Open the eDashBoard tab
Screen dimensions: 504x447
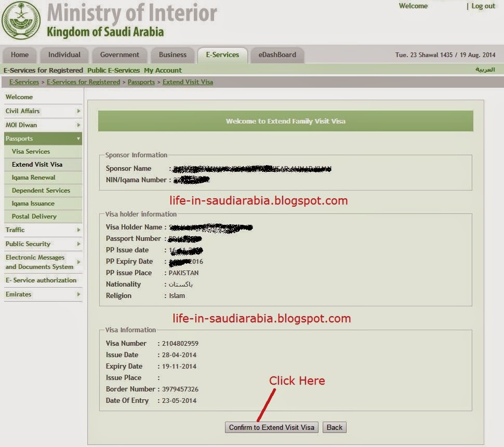(x=277, y=55)
